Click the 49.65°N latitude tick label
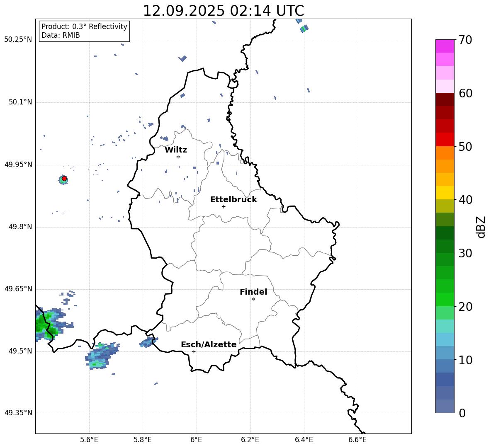491x448 pixels. (x=18, y=289)
